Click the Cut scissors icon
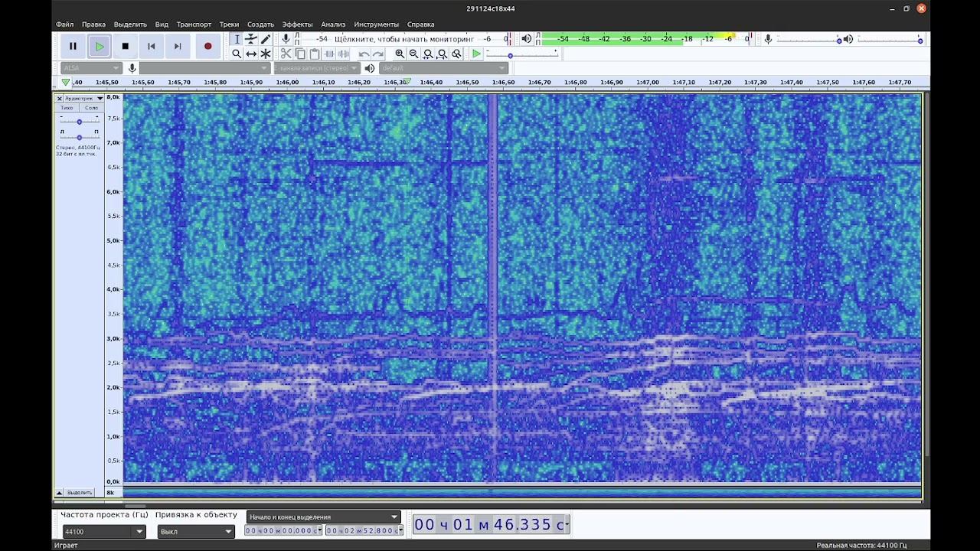This screenshot has height=551, width=980. pyautogui.click(x=286, y=54)
